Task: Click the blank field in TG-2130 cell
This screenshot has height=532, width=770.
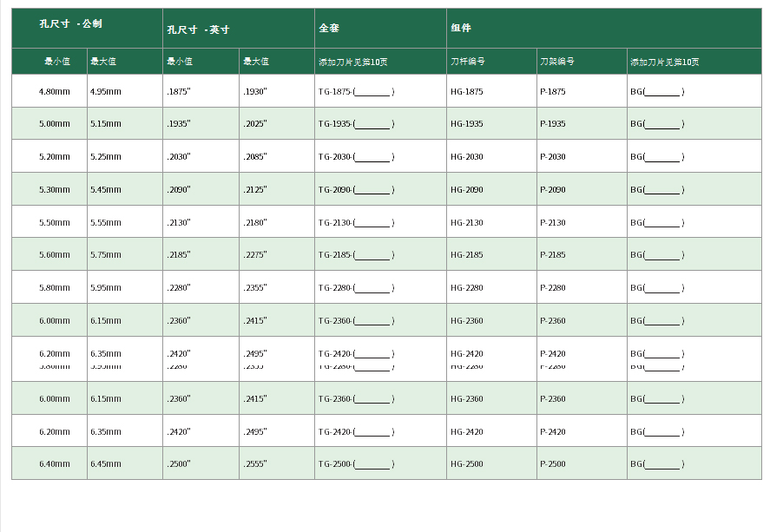Action: (373, 223)
